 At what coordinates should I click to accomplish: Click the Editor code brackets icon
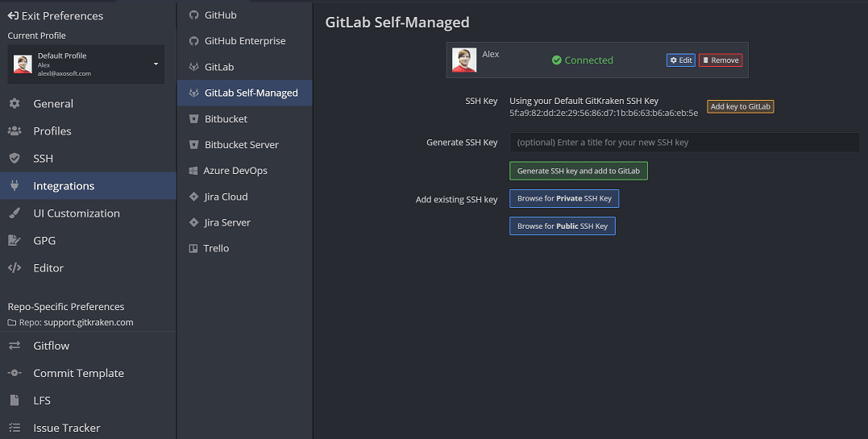(15, 268)
